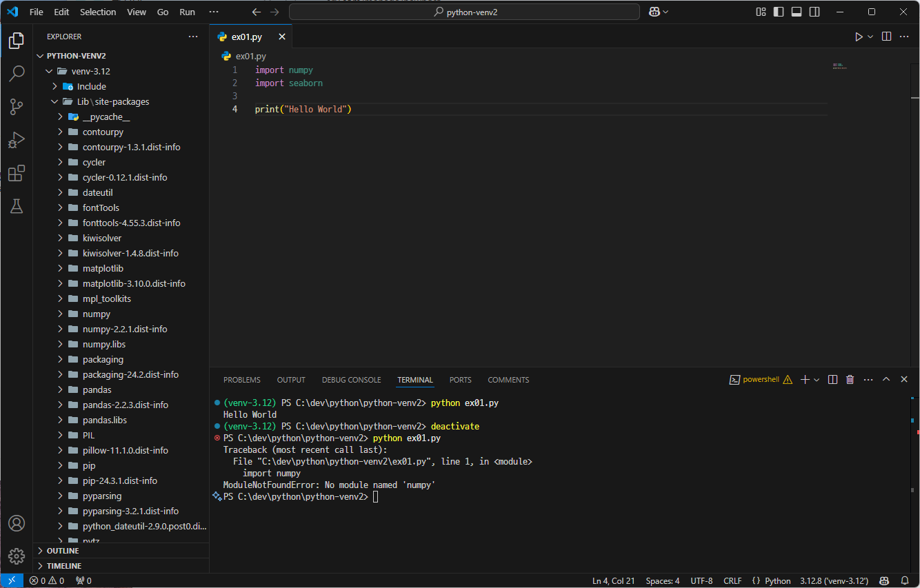Switch to the DEBUG CONSOLE tab
Image resolution: width=920 pixels, height=588 pixels.
[x=351, y=380]
